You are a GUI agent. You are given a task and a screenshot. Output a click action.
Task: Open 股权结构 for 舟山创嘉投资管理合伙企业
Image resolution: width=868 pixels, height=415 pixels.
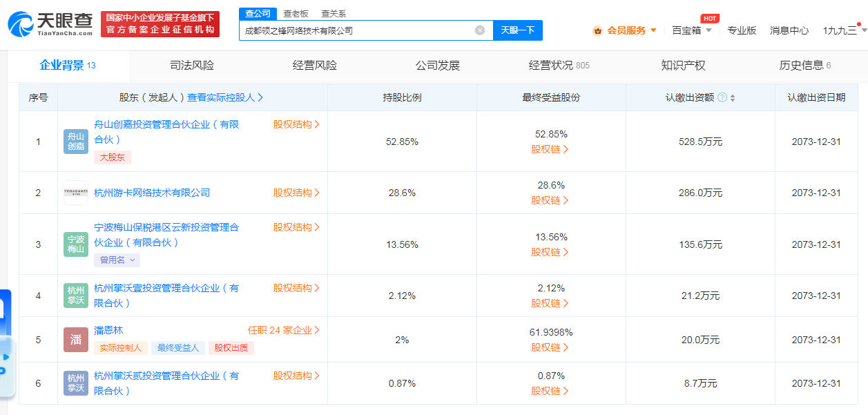coord(296,124)
